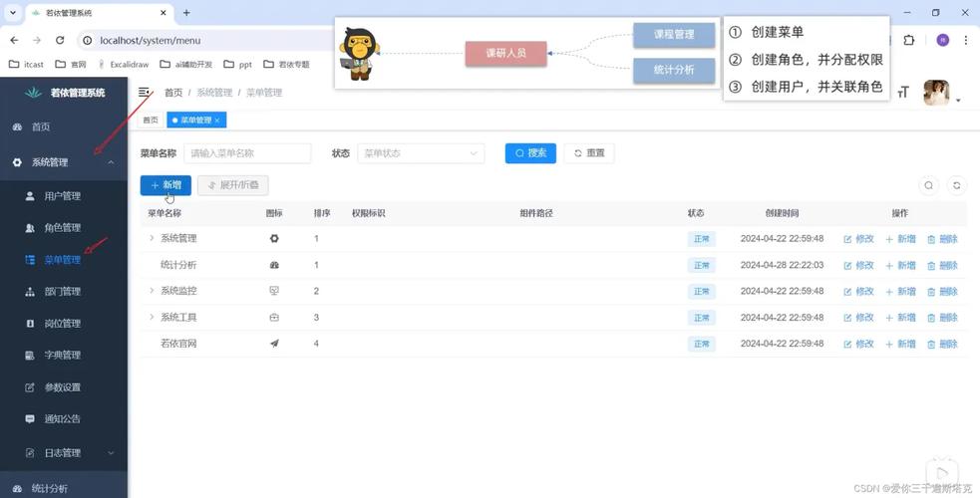This screenshot has width=980, height=498.
Task: Switch to the 首页 page tab
Action: tap(150, 121)
